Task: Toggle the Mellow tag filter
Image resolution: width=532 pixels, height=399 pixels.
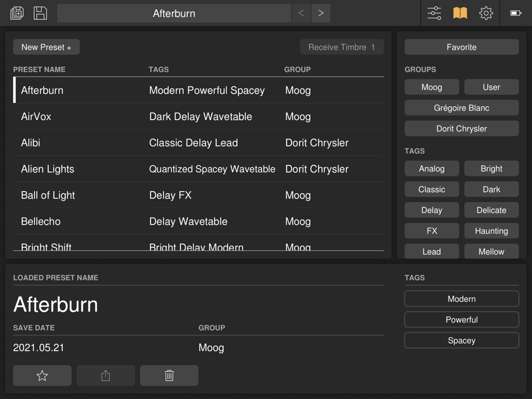Action: point(491,252)
